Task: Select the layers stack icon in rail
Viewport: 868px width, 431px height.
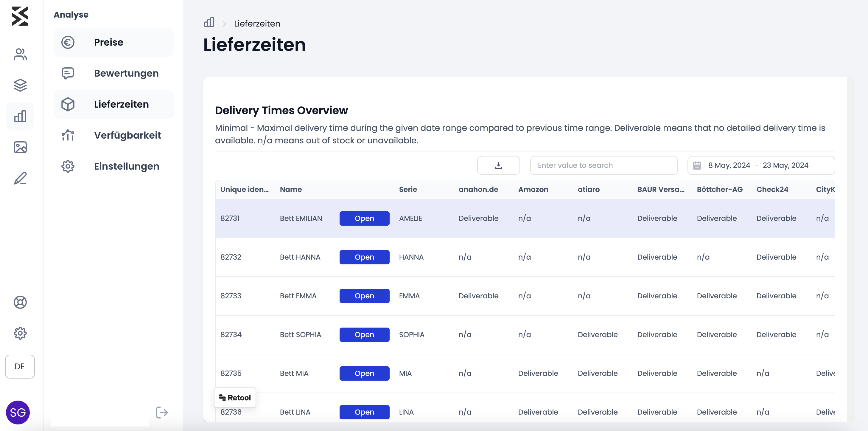Action: [x=20, y=85]
